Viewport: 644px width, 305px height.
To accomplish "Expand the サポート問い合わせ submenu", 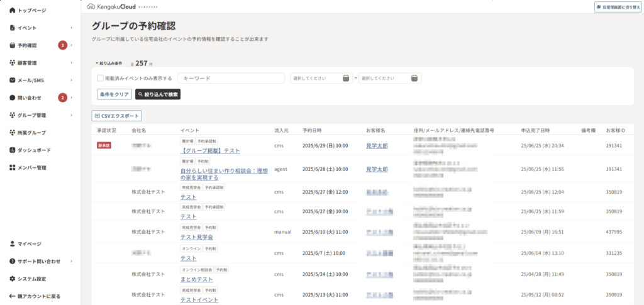I will click(x=72, y=261).
